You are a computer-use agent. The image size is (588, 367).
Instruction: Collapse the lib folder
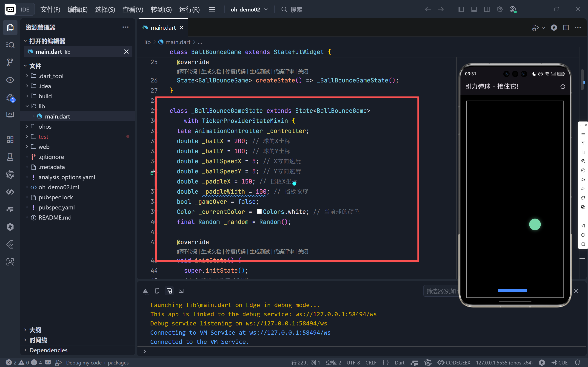point(42,106)
